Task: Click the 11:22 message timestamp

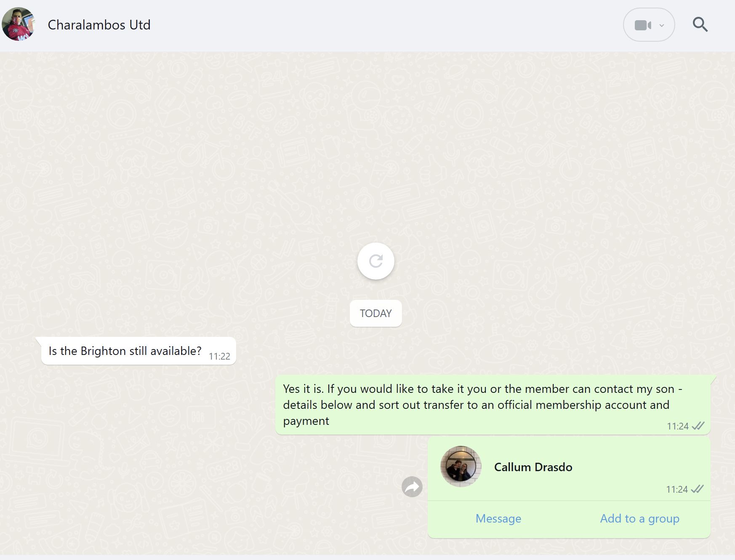Action: 219,356
